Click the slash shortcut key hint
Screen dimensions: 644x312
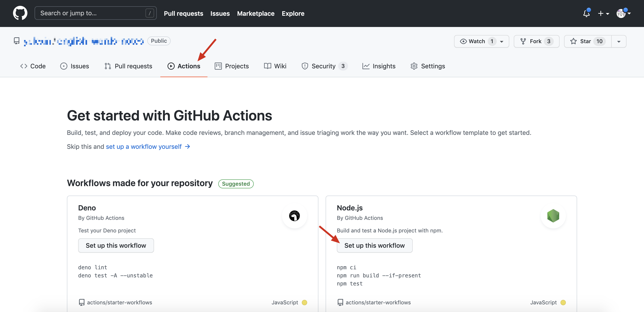click(150, 13)
